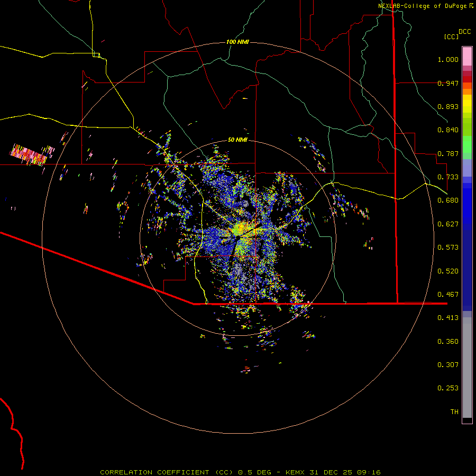This screenshot has height=476, width=476.
Task: Select the 0.467 scale value
Action: (448, 295)
